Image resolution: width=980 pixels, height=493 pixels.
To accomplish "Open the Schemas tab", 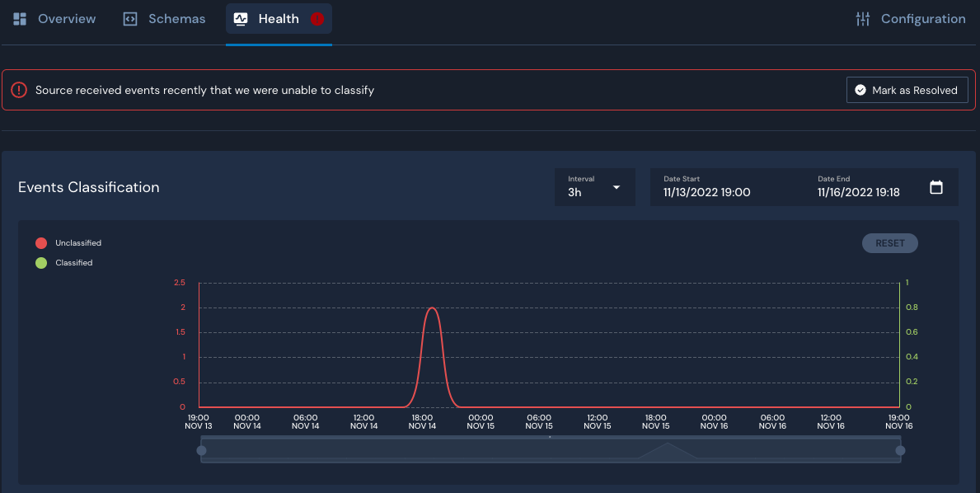I will click(x=176, y=19).
